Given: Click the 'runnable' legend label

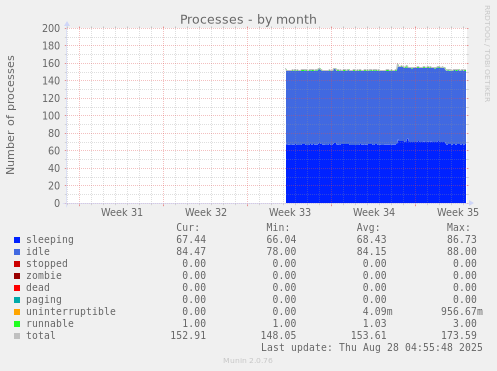Looking at the screenshot, I should 50,324.
